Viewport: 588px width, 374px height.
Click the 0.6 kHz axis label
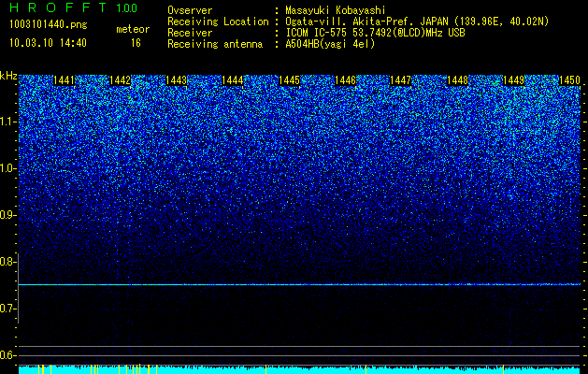point(6,355)
